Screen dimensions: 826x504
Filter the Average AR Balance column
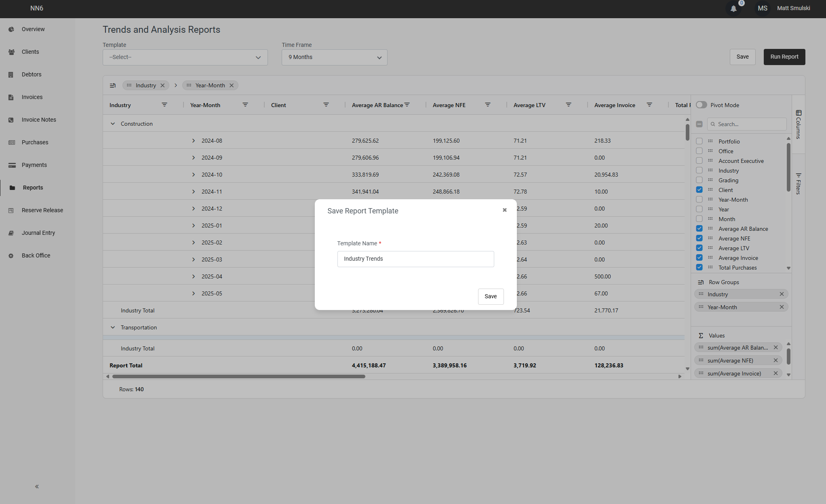tap(407, 105)
